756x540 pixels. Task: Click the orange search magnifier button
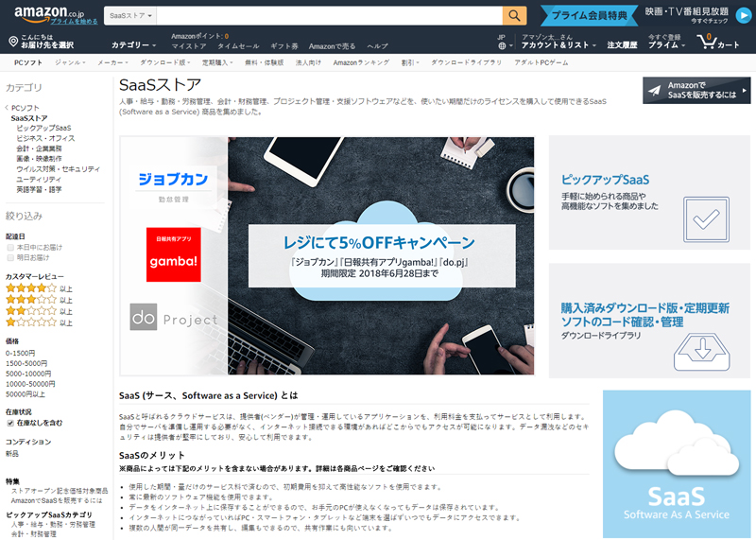tap(514, 15)
